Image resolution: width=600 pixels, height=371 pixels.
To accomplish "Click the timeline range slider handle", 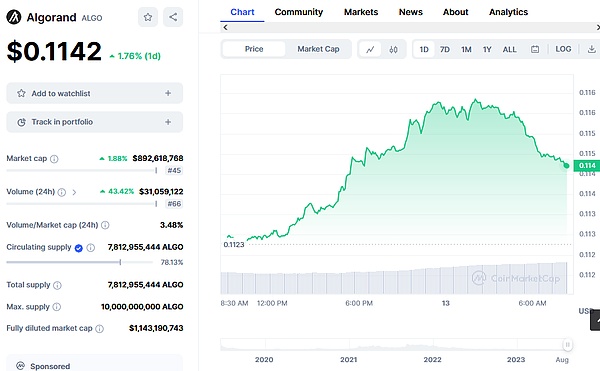I will coord(567,345).
